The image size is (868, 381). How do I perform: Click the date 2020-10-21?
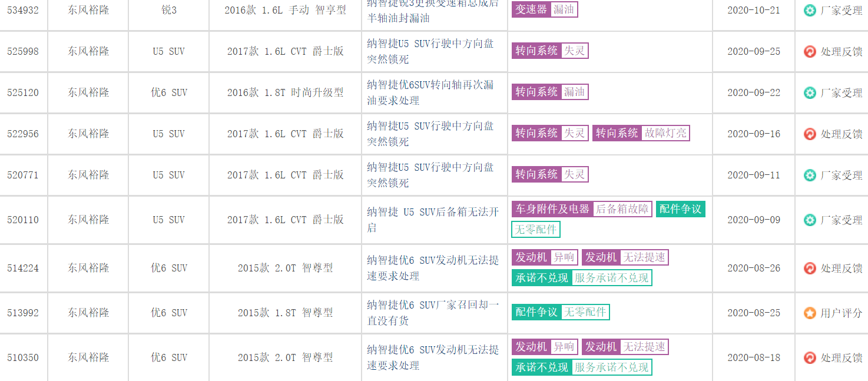coord(753,11)
